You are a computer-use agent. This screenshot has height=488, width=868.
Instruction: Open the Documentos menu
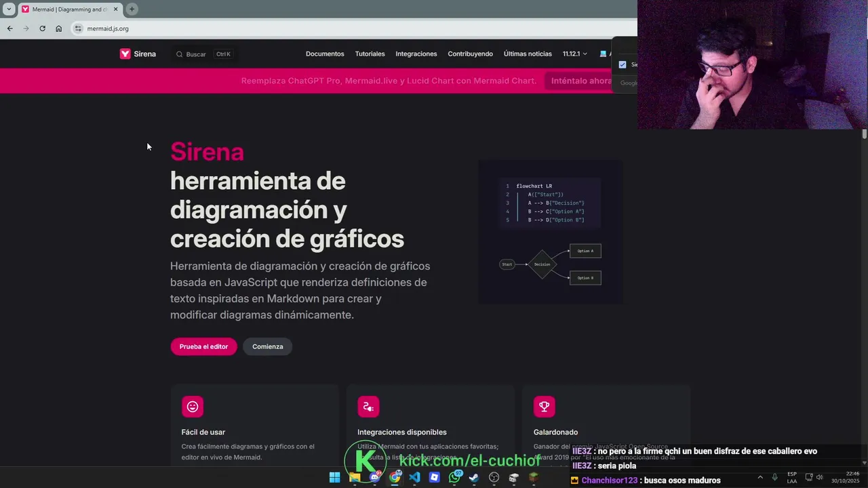pos(325,54)
